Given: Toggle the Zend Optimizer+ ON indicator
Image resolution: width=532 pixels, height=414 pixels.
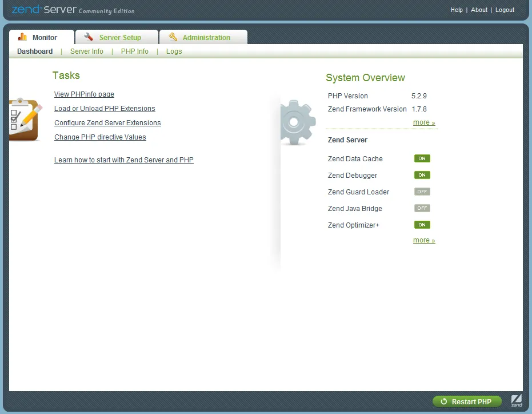Looking at the screenshot, I should click(x=422, y=225).
